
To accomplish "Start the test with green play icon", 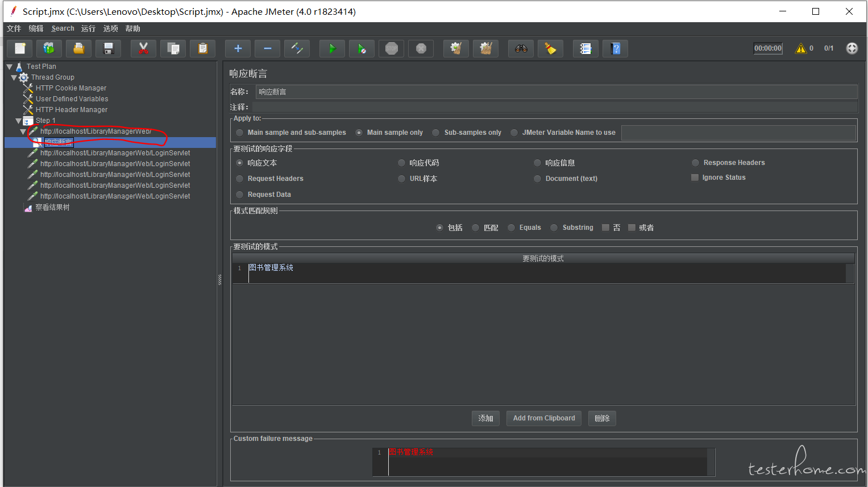I will tap(333, 48).
